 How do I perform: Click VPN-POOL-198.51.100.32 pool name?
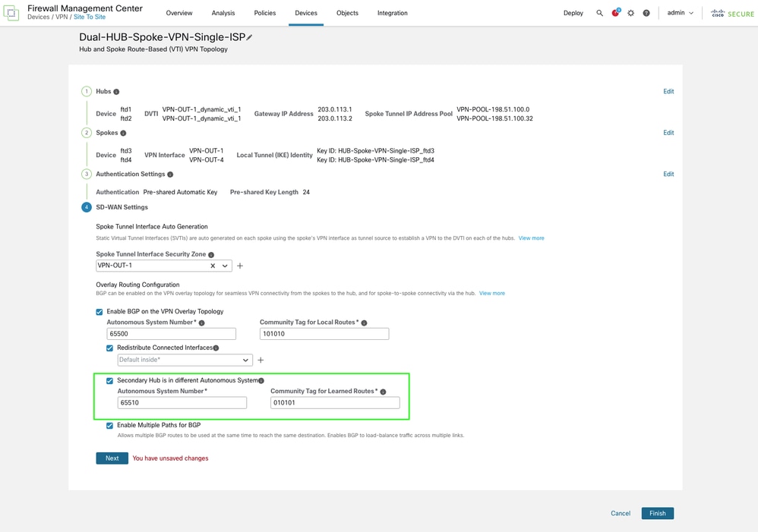(494, 118)
